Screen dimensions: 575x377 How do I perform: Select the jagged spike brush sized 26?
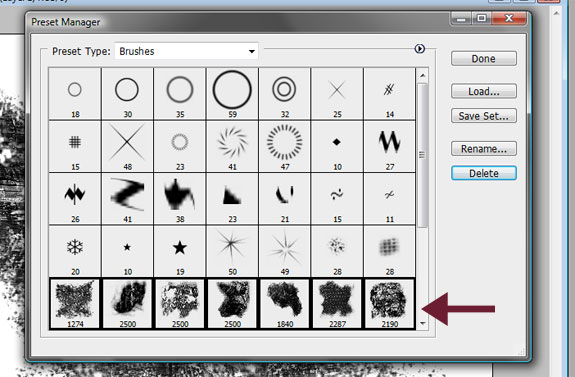pos(75,199)
